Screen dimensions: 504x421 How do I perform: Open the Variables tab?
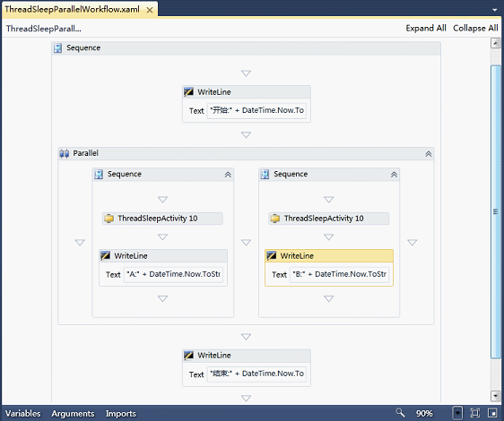pos(22,413)
